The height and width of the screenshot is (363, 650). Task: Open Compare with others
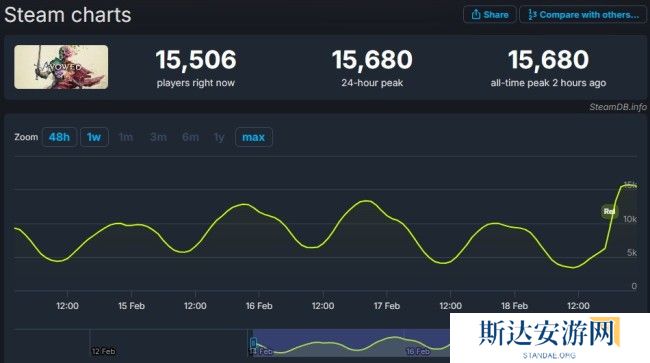582,15
